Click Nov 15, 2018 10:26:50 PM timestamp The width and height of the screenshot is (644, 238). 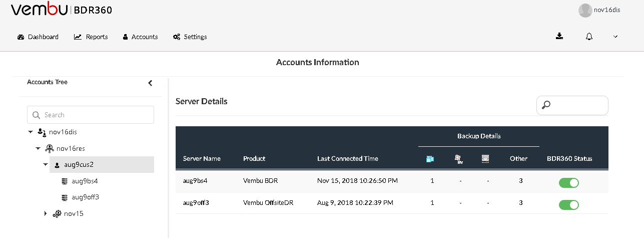pos(357,180)
